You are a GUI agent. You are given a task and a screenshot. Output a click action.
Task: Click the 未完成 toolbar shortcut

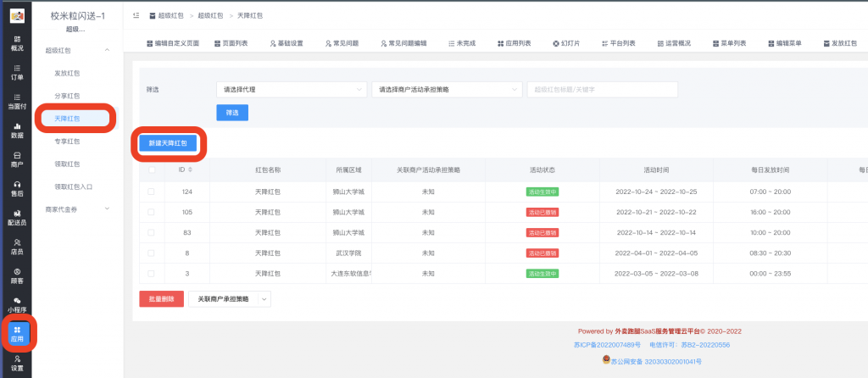[462, 43]
